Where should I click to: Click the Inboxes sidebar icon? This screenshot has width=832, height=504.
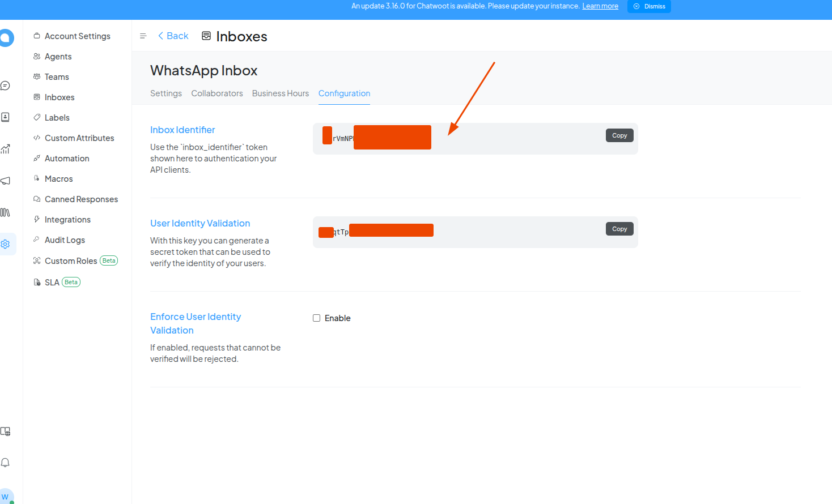click(37, 97)
